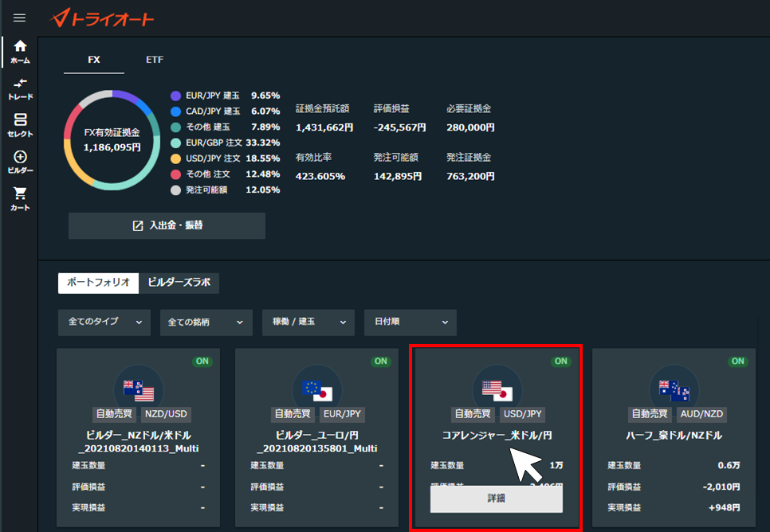Click the AUD/NZD flag icon
Image resolution: width=770 pixels, height=532 pixels.
point(674,389)
